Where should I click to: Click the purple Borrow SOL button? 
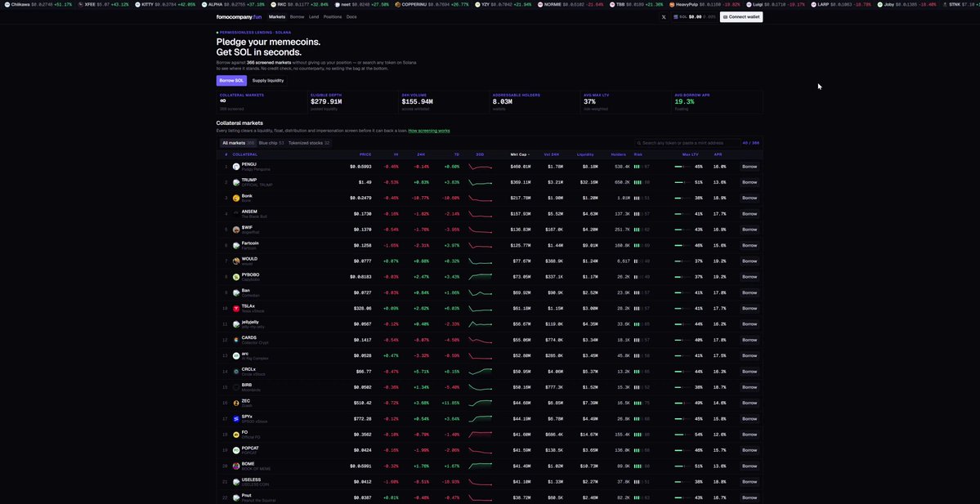231,81
